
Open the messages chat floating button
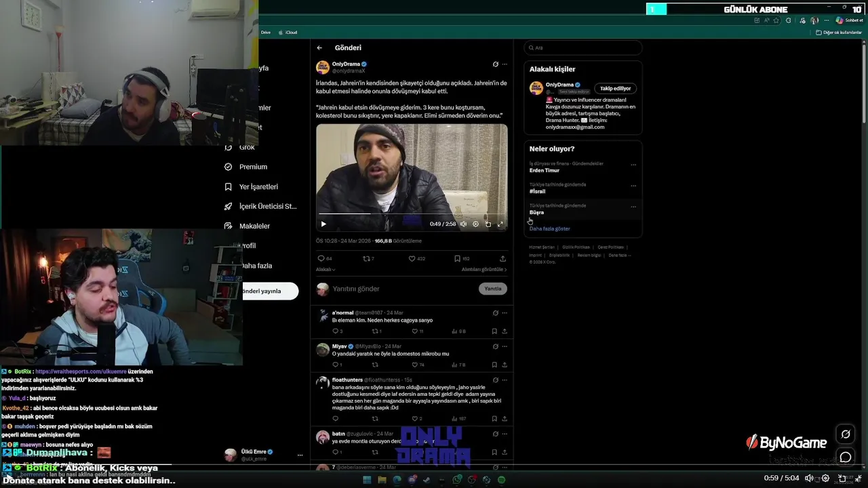[846, 457]
